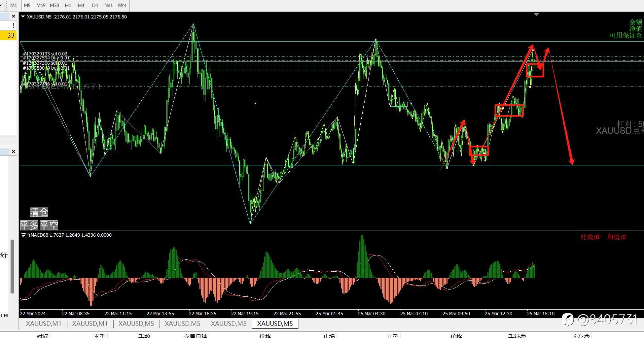Click the 交易品种 column header
This screenshot has width=644, height=338.
pyautogui.click(x=196, y=336)
